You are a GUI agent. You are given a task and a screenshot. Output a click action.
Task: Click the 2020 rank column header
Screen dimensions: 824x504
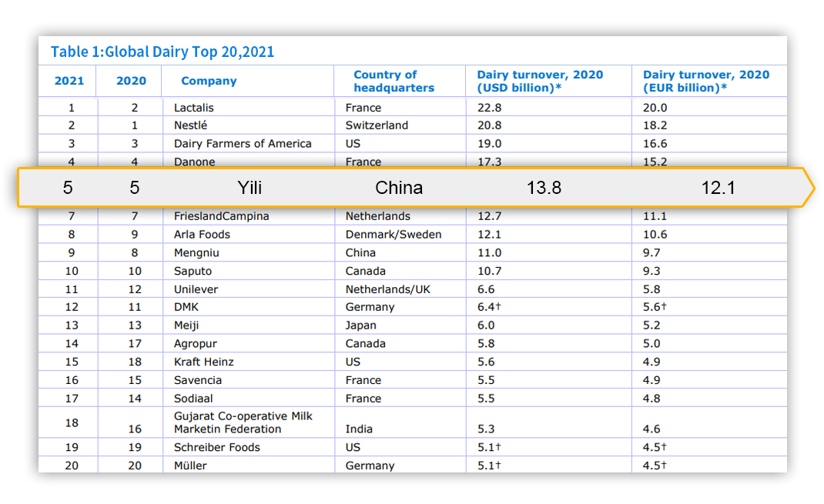pyautogui.click(x=131, y=81)
